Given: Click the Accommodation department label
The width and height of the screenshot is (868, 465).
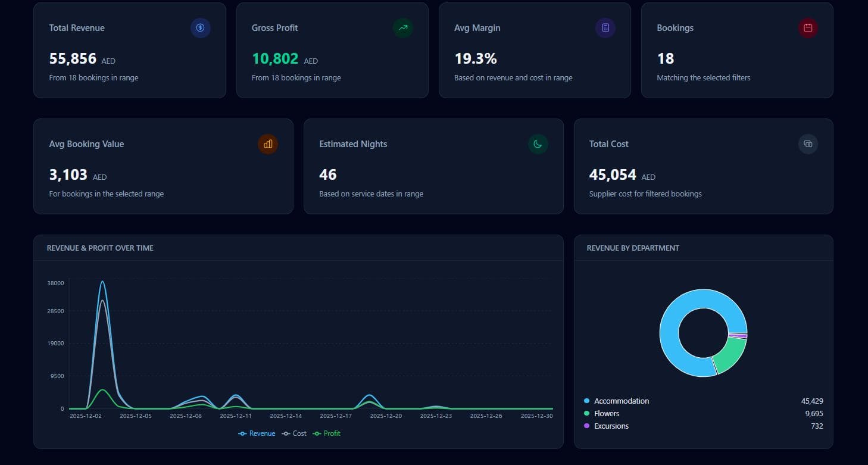Looking at the screenshot, I should point(622,401).
